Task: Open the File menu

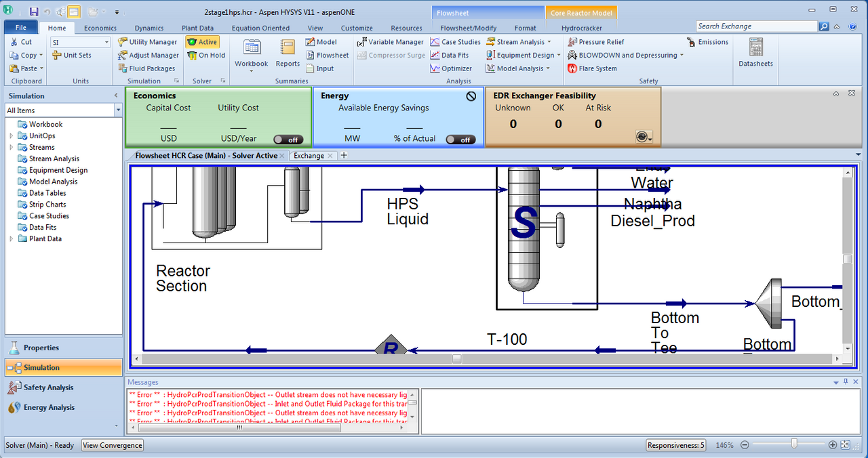Action: point(21,28)
